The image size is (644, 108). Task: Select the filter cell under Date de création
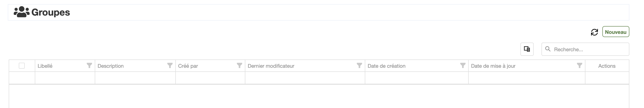pos(417,78)
